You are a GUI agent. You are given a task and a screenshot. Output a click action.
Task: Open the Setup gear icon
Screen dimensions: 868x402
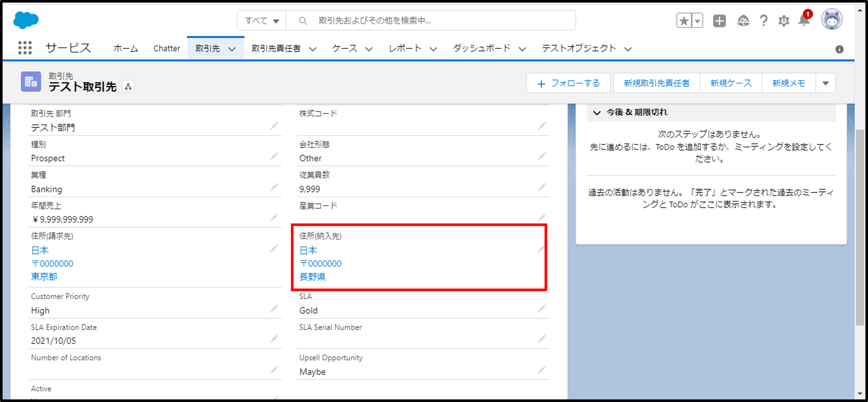(x=784, y=21)
